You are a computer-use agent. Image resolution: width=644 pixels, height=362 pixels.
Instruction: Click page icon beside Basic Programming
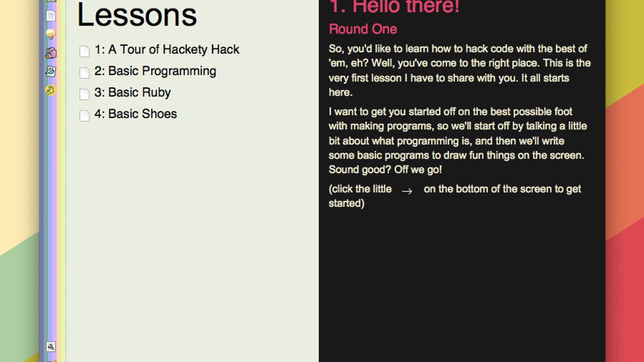[x=85, y=73]
